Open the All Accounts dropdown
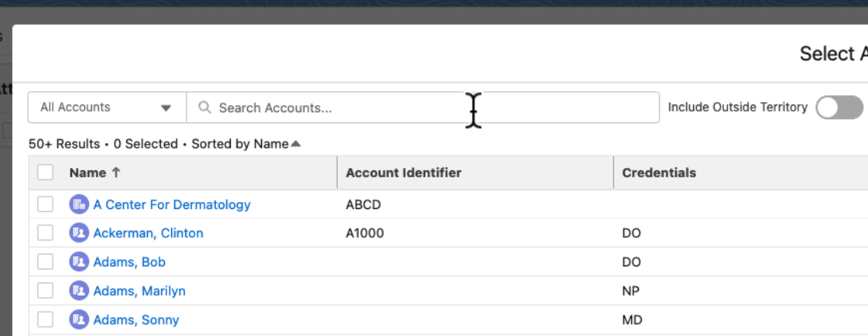Viewport: 868px width, 336px height. pyautogui.click(x=107, y=108)
